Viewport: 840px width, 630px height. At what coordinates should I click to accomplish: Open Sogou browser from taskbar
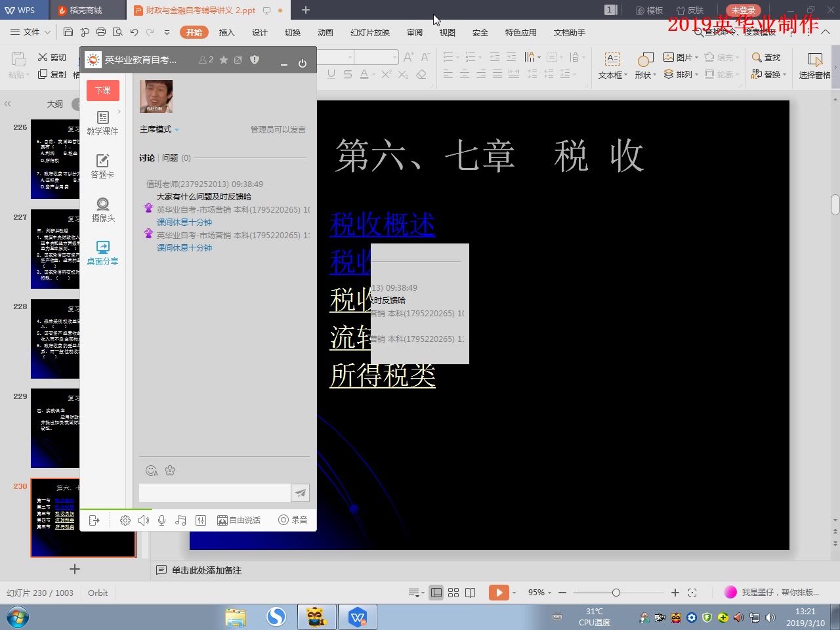pos(276,617)
